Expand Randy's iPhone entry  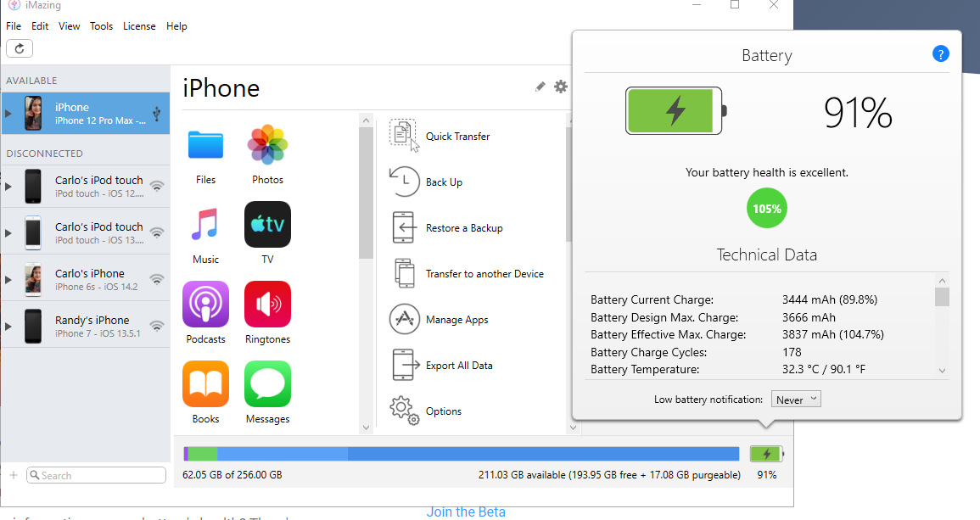(8, 327)
